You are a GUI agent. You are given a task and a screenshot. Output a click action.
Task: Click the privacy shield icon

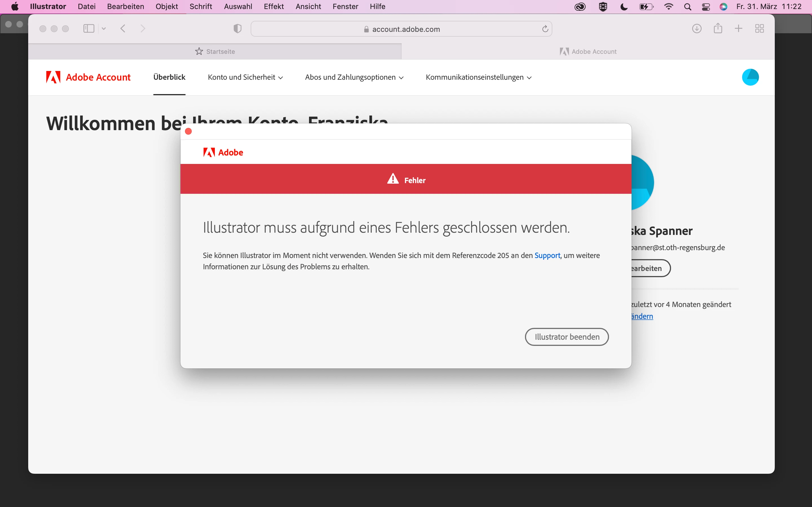(237, 29)
